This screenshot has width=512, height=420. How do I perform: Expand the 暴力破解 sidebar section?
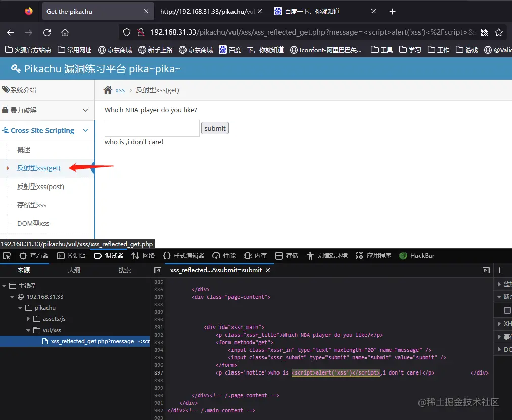47,110
